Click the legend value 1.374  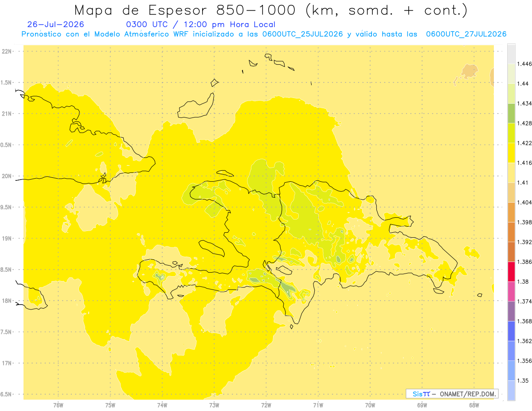[x=525, y=301]
